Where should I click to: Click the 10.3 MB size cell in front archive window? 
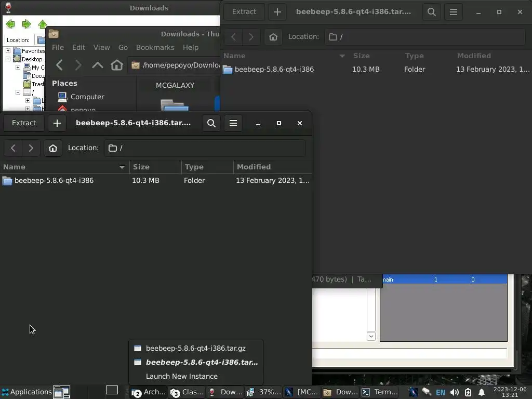[145, 180]
